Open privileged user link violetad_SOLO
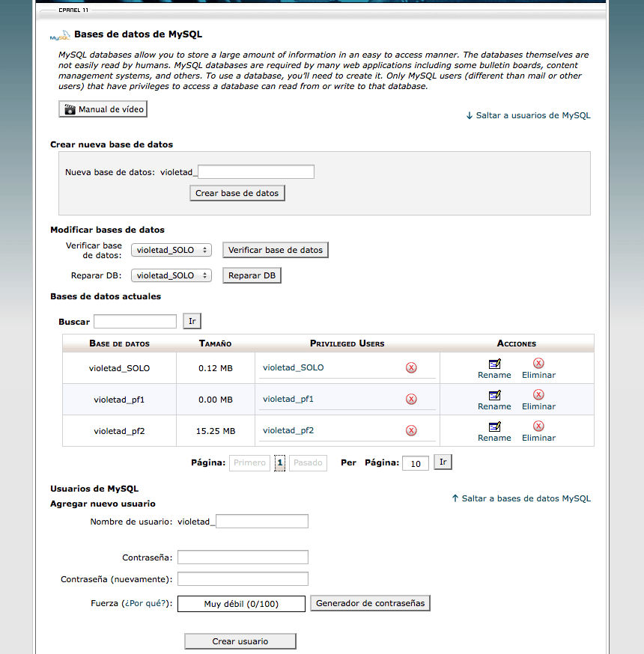This screenshot has width=644, height=654. (x=293, y=367)
